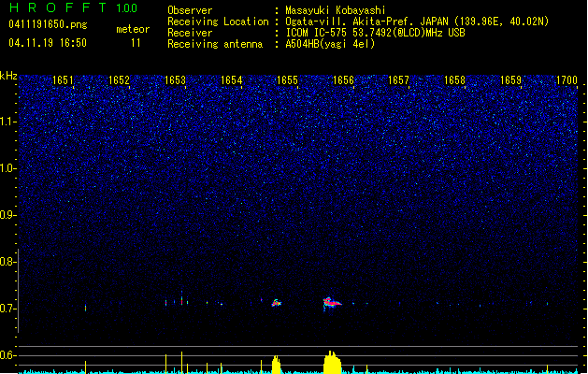Click the 'Observer' field label
The height and width of the screenshot is (374, 588).
(190, 10)
